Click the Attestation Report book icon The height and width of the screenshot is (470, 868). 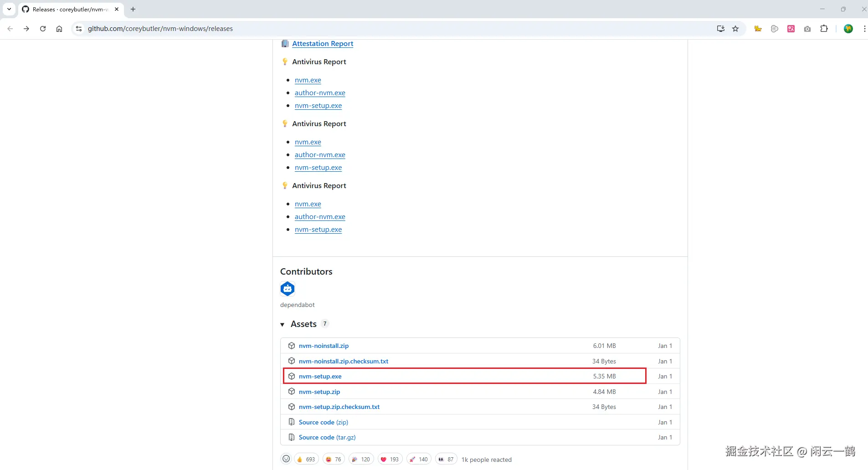pos(285,43)
